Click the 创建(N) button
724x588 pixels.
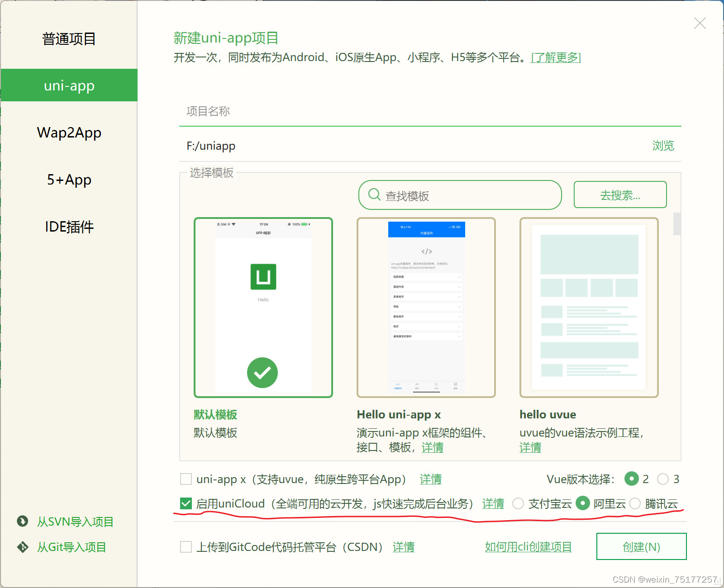click(641, 546)
